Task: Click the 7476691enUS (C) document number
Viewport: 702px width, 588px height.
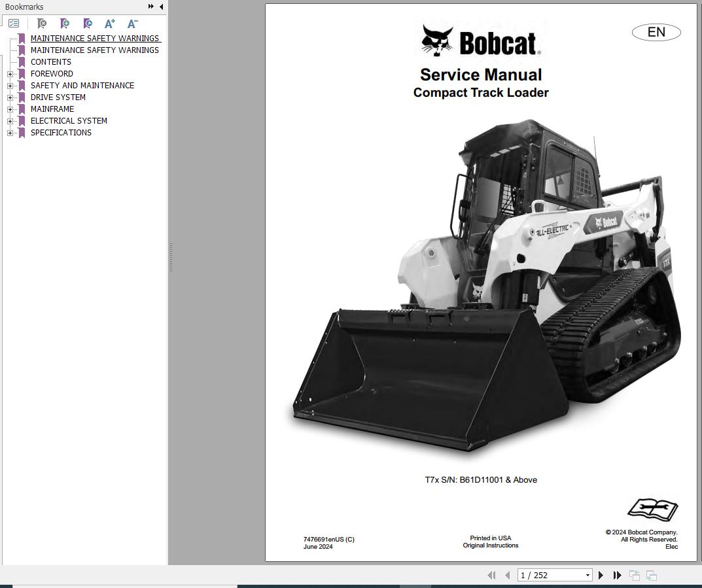Action: (328, 539)
